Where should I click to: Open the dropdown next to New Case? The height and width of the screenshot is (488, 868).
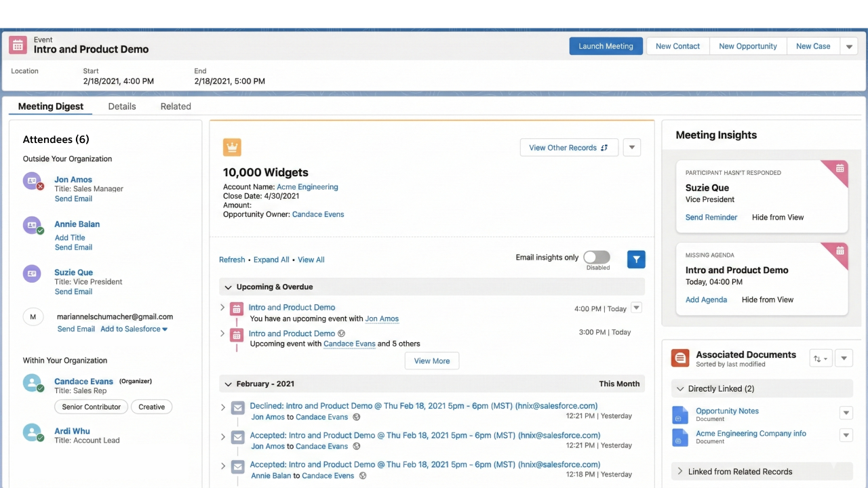(x=849, y=46)
